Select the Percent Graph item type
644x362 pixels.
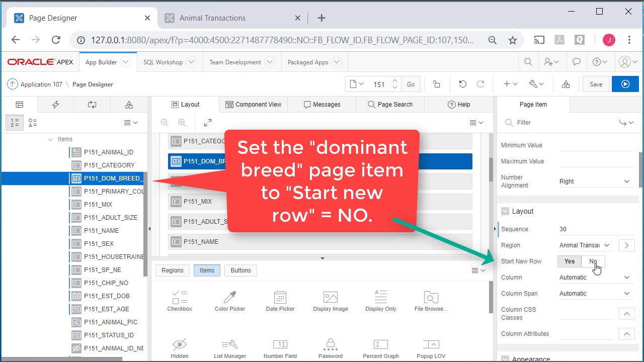[x=381, y=349]
